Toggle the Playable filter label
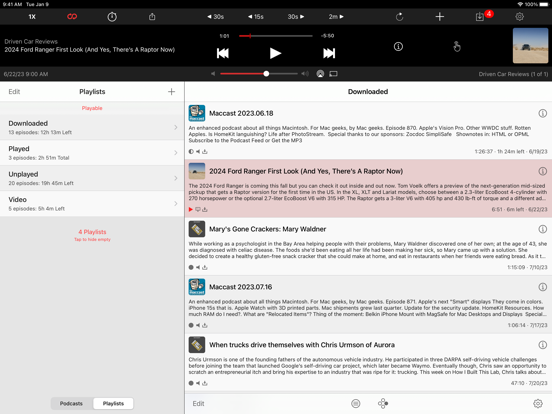This screenshot has height=414, width=552. point(92,108)
